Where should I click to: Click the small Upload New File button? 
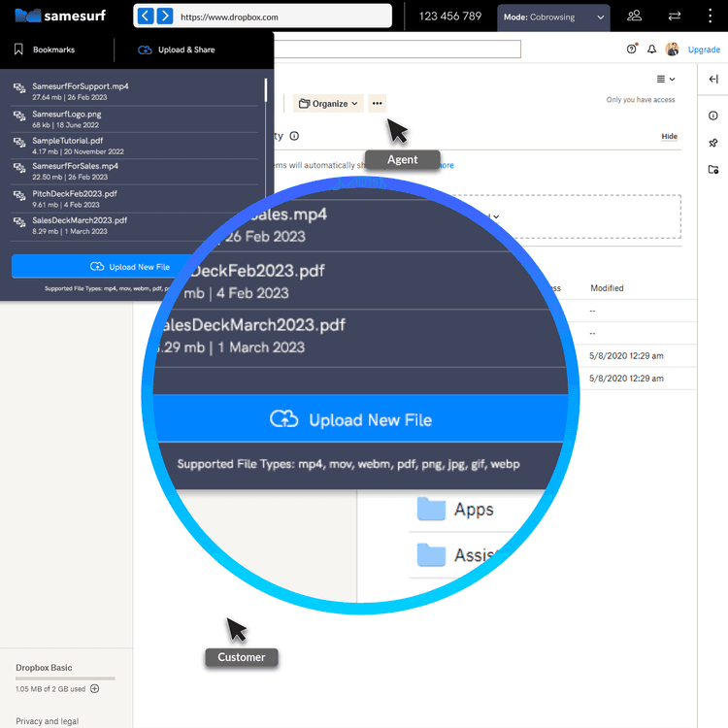pos(102,267)
